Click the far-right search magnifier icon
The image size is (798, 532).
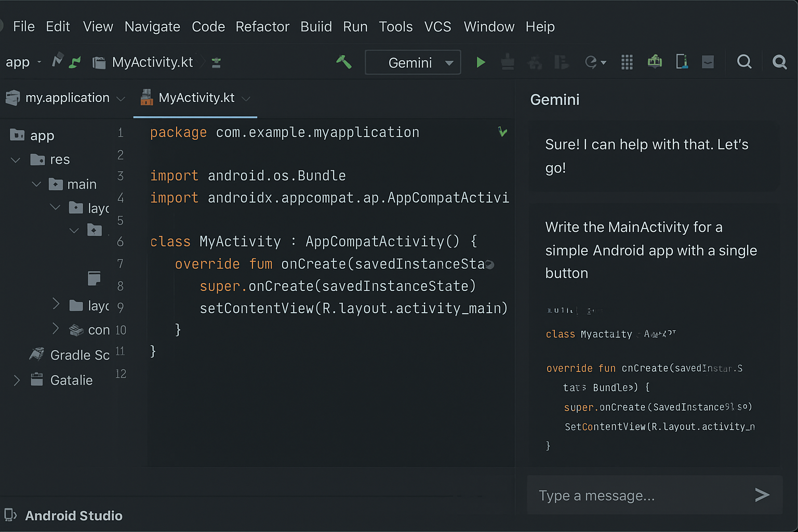click(x=779, y=62)
